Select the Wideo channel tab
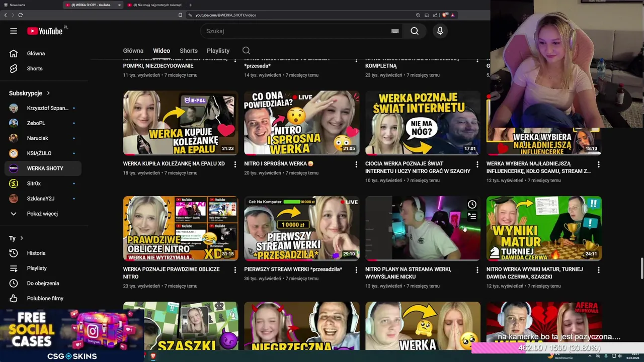This screenshot has height=362, width=644. (x=162, y=51)
